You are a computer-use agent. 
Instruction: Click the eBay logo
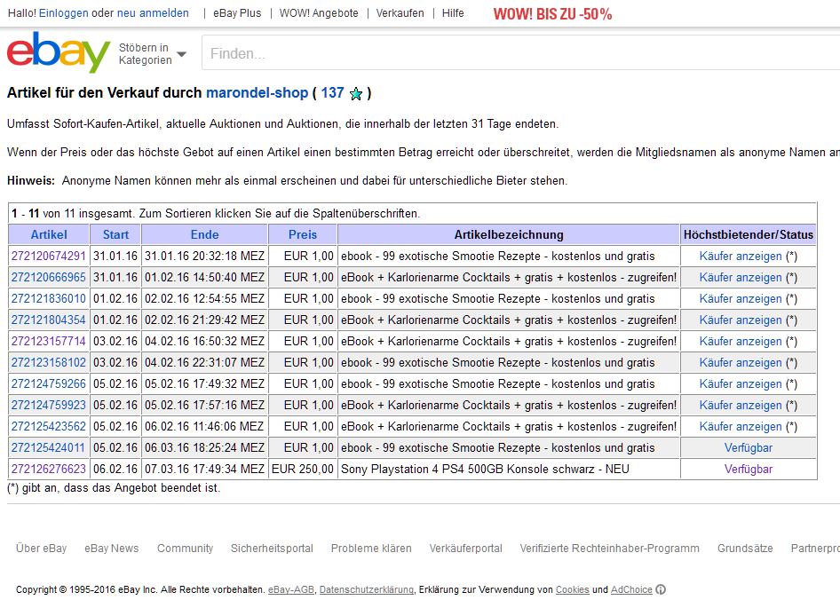point(59,52)
